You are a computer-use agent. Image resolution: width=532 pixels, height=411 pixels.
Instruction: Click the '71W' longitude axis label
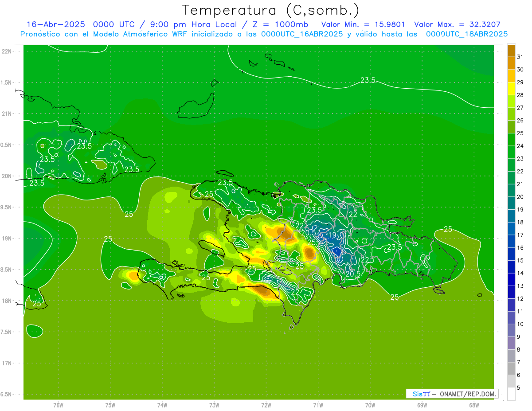point(318,405)
